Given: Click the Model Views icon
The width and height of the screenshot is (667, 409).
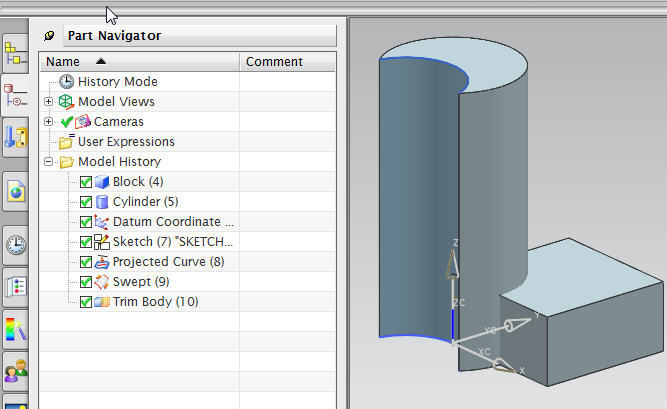Looking at the screenshot, I should point(66,102).
